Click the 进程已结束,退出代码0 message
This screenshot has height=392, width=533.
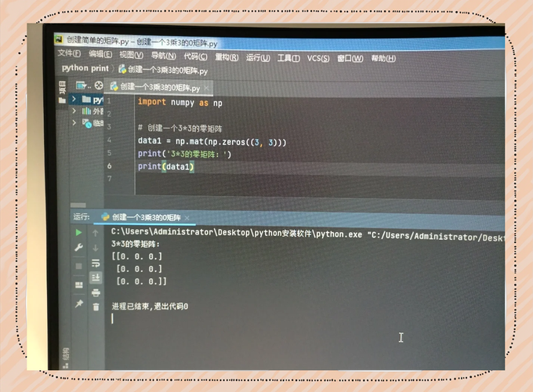[150, 307]
